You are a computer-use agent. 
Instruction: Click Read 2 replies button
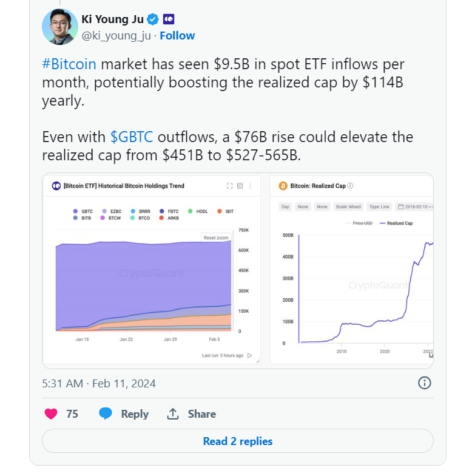coord(238,441)
